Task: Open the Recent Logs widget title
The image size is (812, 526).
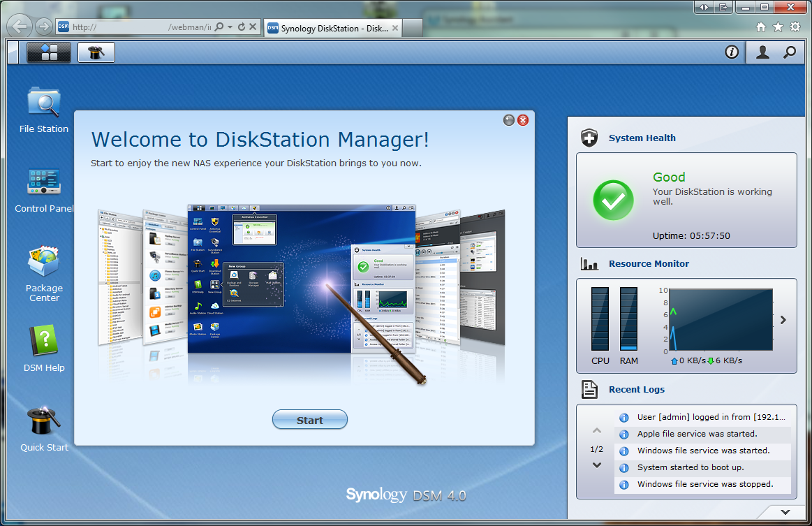Action: [x=637, y=390]
